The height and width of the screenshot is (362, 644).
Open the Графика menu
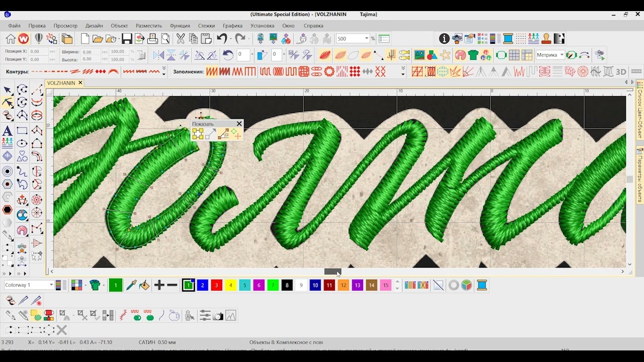[x=232, y=26]
